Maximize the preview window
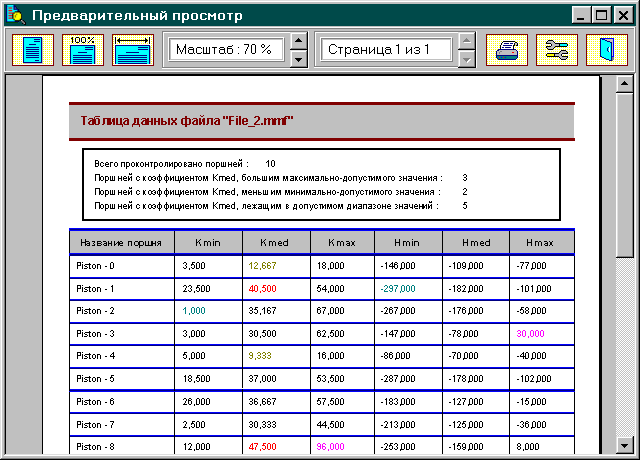640x460 pixels. tap(603, 15)
